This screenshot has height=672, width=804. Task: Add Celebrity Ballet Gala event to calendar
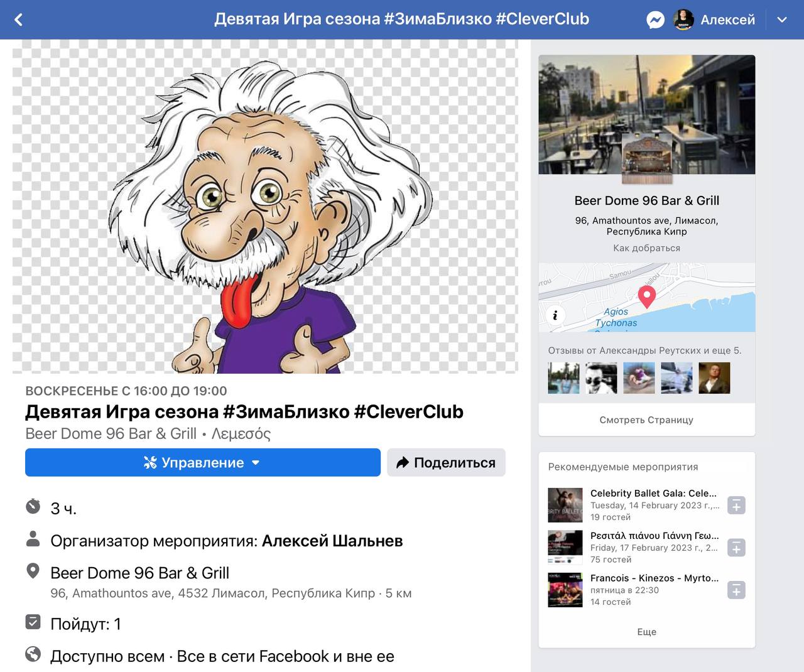736,505
